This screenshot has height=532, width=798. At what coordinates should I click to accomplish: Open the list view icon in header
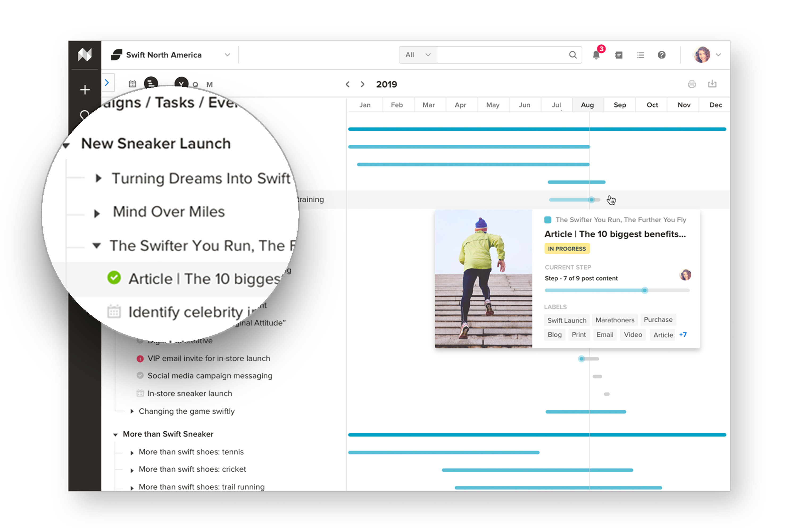pyautogui.click(x=640, y=55)
